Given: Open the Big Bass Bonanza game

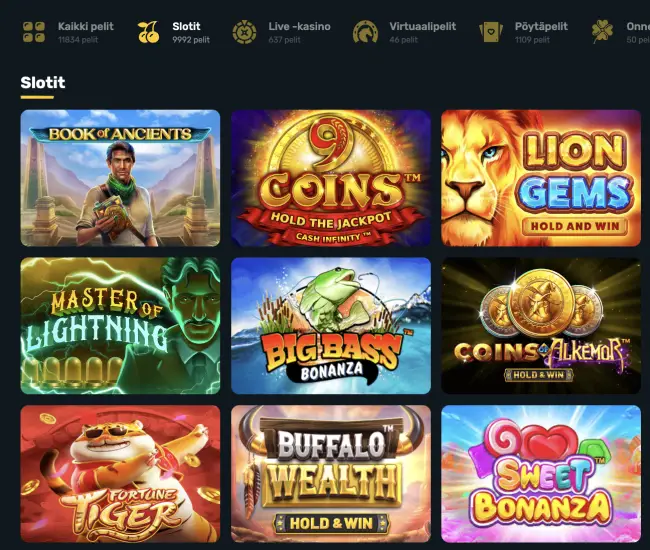Looking at the screenshot, I should click(x=331, y=326).
